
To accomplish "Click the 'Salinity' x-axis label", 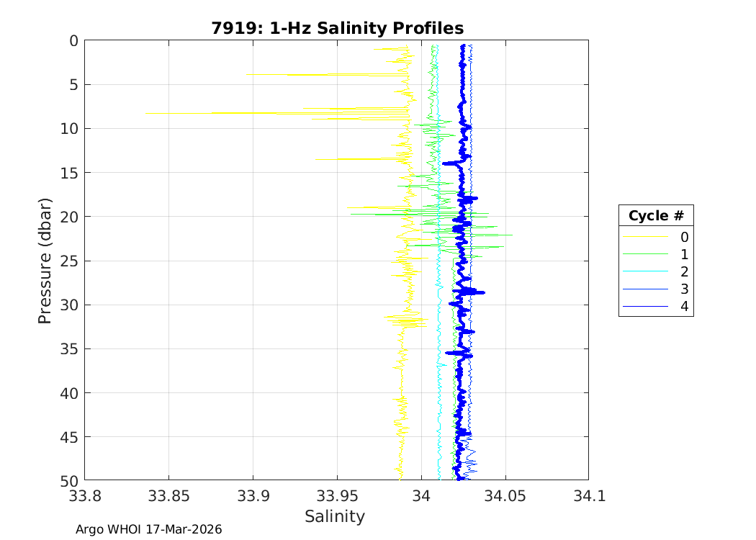I will click(335, 516).
